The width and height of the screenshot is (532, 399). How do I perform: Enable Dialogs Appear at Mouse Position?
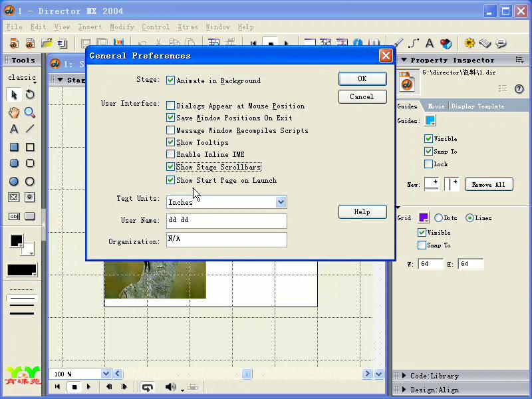tap(170, 106)
